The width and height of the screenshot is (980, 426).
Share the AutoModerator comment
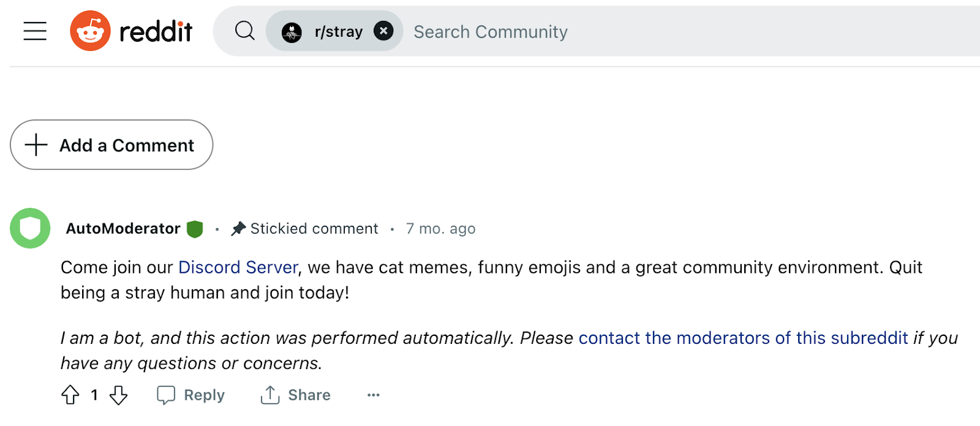click(296, 395)
